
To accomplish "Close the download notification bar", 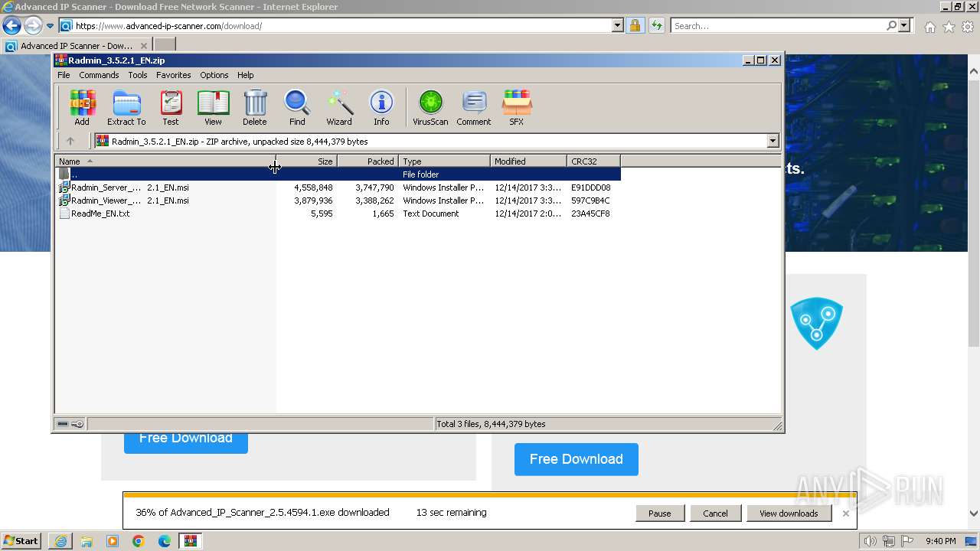I will coord(846,514).
